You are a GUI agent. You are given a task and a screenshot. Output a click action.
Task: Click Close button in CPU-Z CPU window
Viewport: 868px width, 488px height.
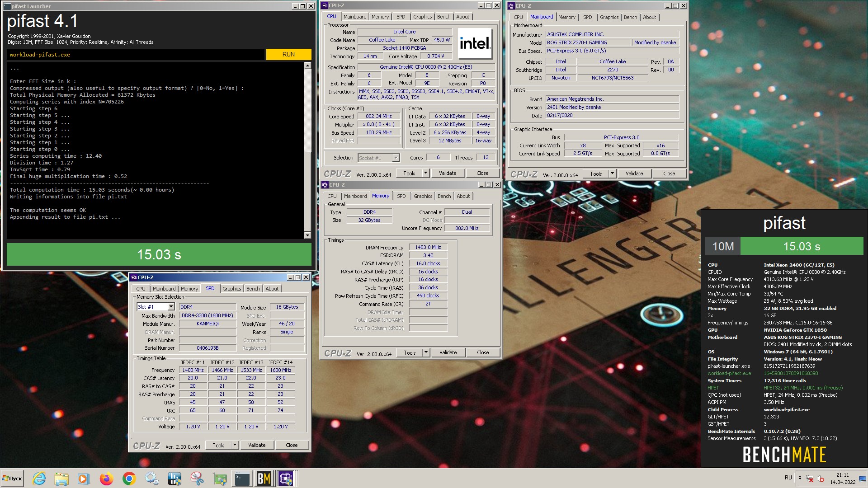coord(482,173)
